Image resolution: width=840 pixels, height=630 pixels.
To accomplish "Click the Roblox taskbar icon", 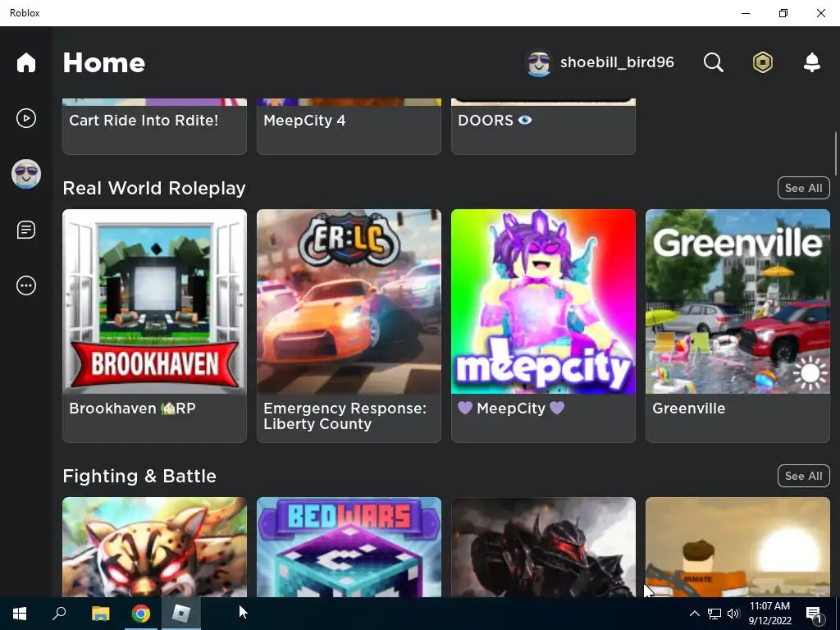I will pyautogui.click(x=181, y=614).
